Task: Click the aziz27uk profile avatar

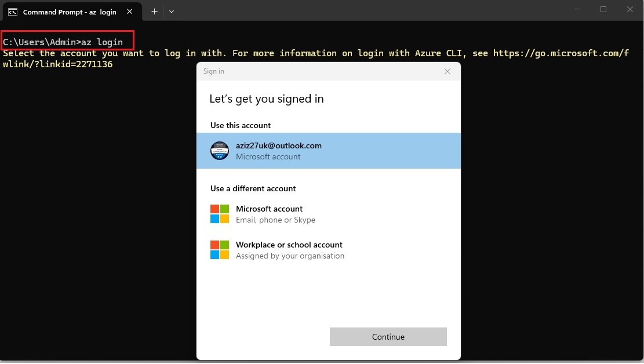Action: (x=220, y=151)
